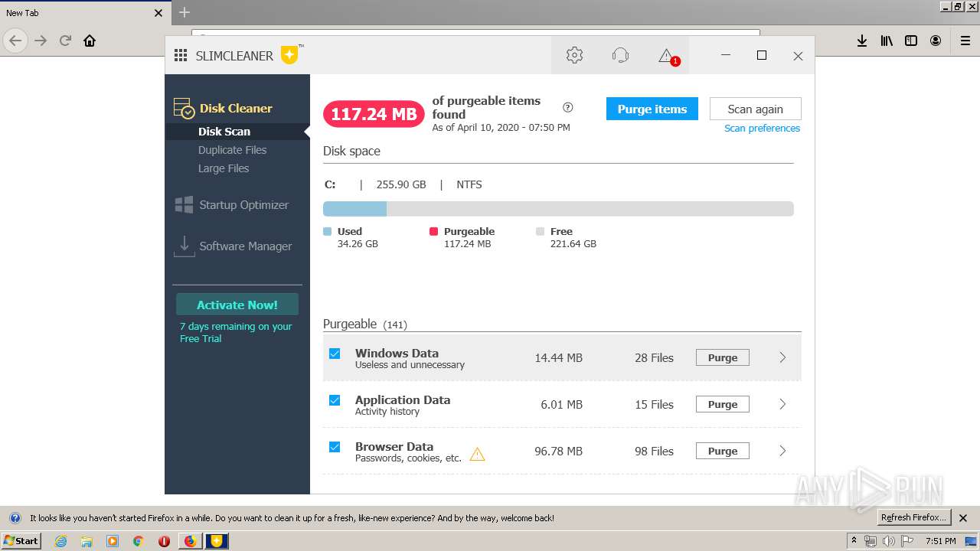The image size is (980, 551).
Task: Open Scan preferences link
Action: (762, 129)
